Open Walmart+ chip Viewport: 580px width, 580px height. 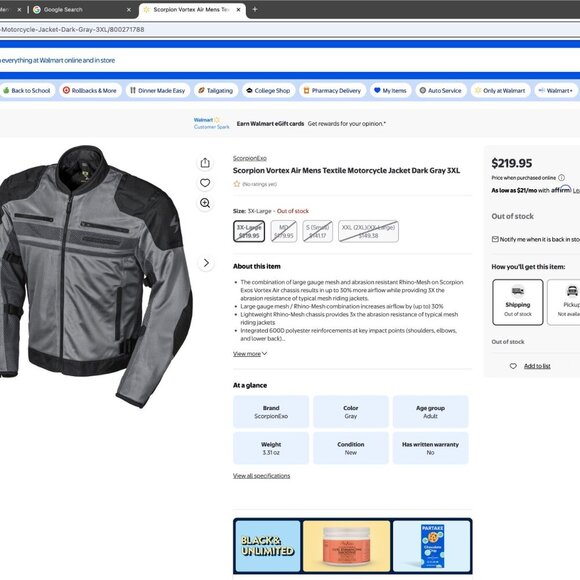(556, 90)
